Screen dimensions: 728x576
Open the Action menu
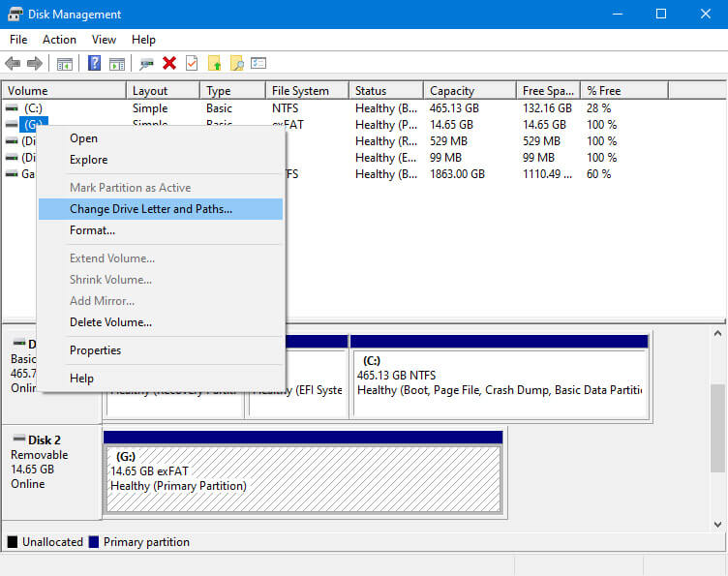tap(59, 40)
